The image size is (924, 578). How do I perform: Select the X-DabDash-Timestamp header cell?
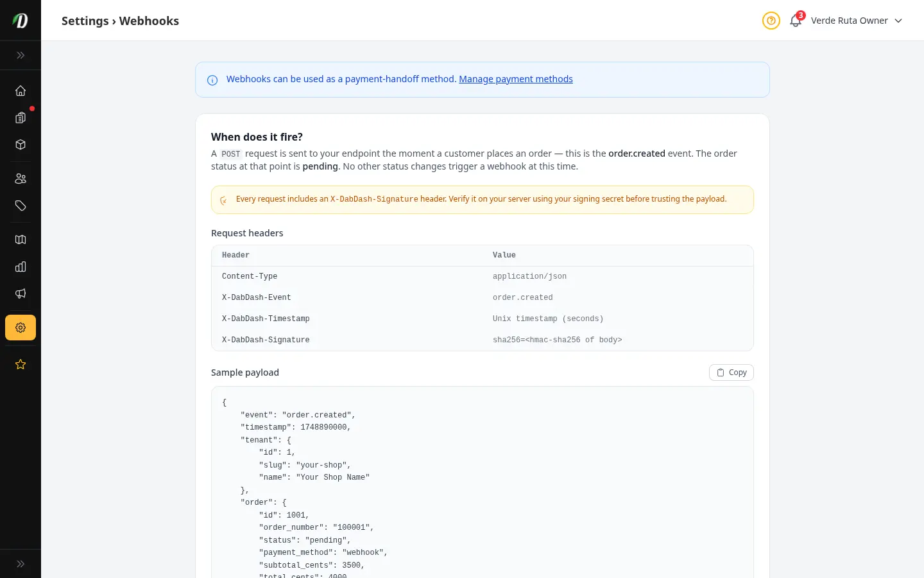pyautogui.click(x=266, y=319)
